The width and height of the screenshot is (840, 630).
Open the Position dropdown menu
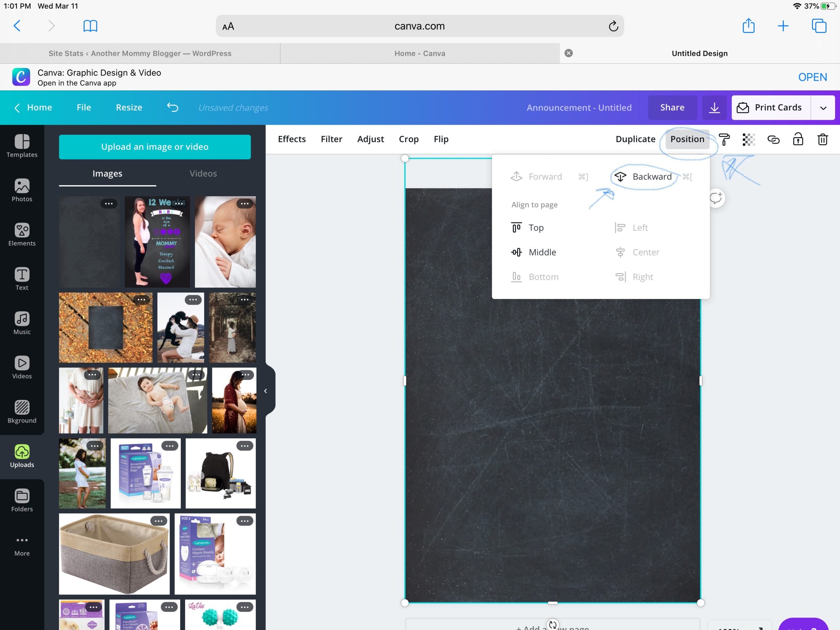(x=687, y=139)
